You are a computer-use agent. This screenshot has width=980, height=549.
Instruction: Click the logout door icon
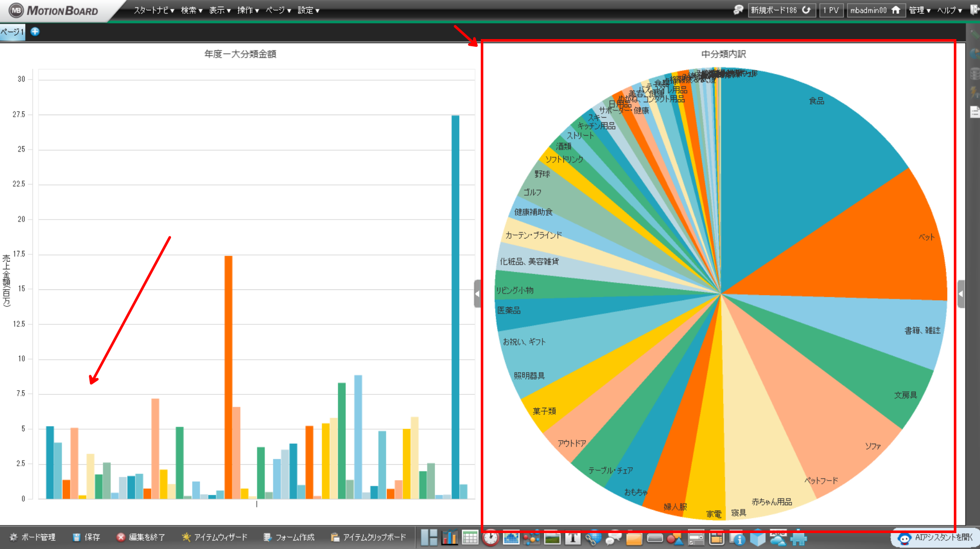[x=974, y=9]
